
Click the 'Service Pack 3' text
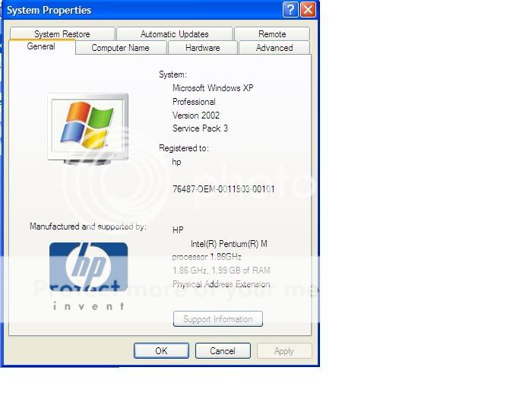(x=200, y=128)
